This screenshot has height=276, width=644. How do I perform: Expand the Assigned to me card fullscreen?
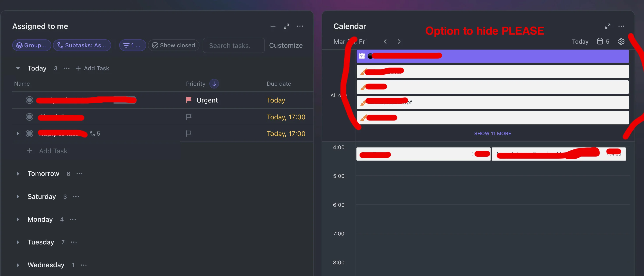point(286,26)
